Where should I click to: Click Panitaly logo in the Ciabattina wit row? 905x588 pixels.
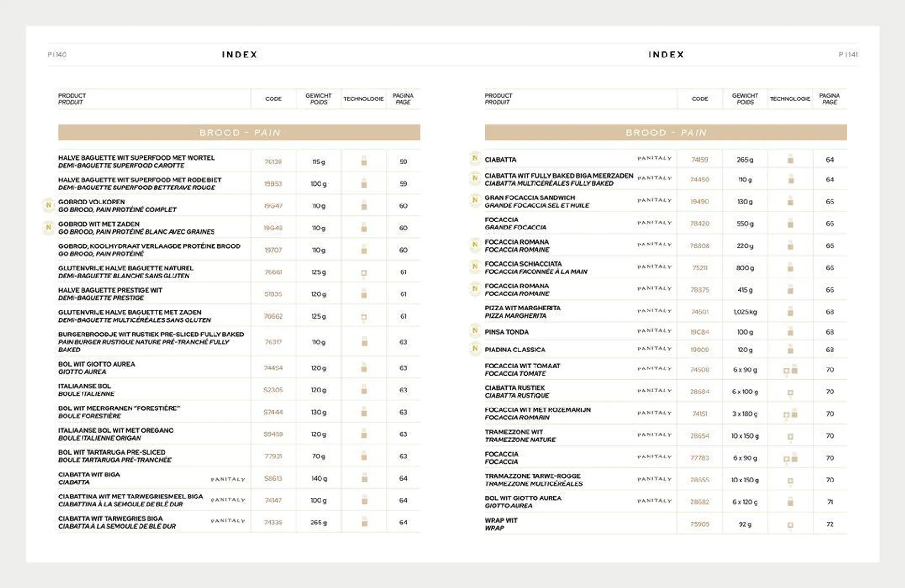(228, 500)
